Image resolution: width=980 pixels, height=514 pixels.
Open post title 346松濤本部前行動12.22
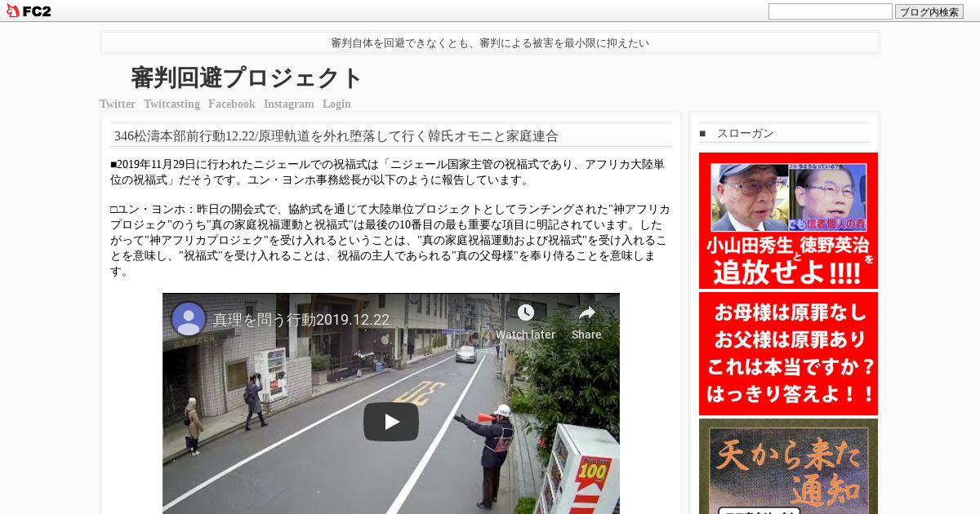pos(336,135)
